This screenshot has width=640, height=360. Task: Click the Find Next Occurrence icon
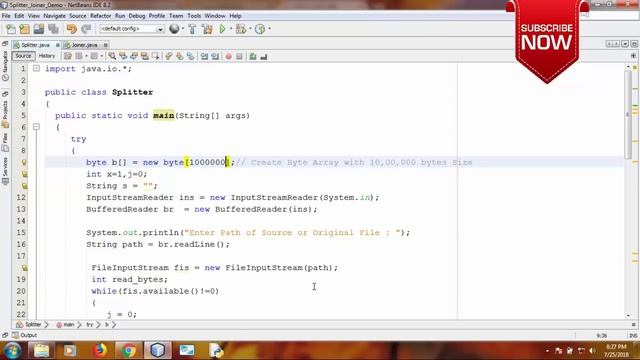pyautogui.click(x=134, y=56)
